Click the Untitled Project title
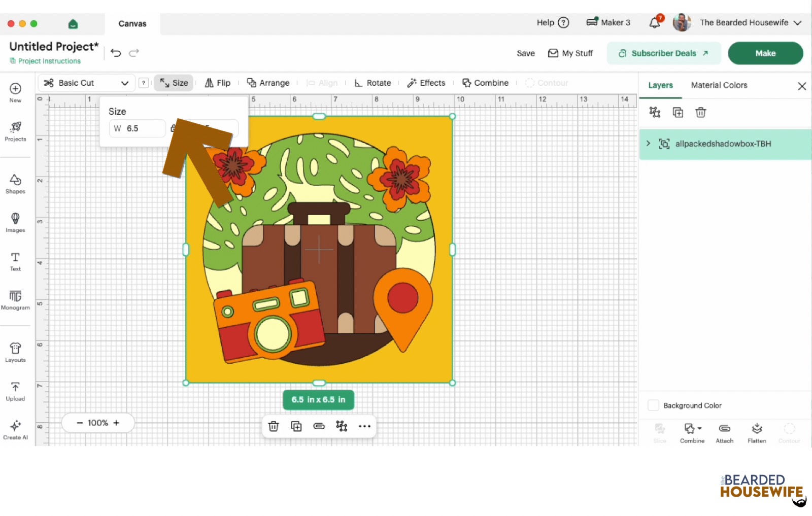 tap(54, 46)
